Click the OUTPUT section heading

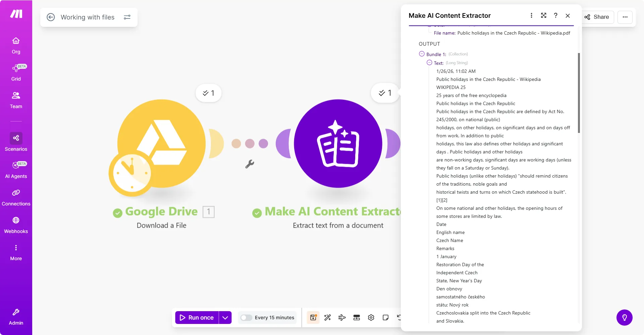tap(429, 44)
